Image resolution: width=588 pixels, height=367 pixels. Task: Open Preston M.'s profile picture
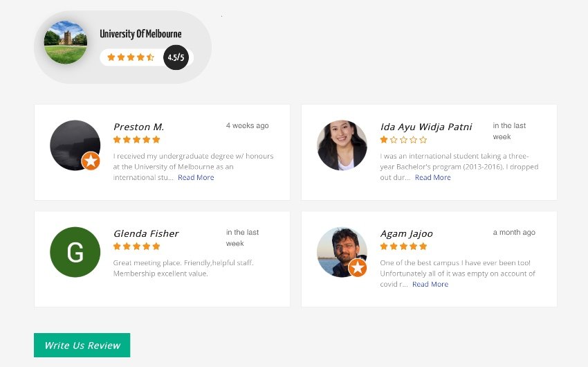pyautogui.click(x=75, y=145)
